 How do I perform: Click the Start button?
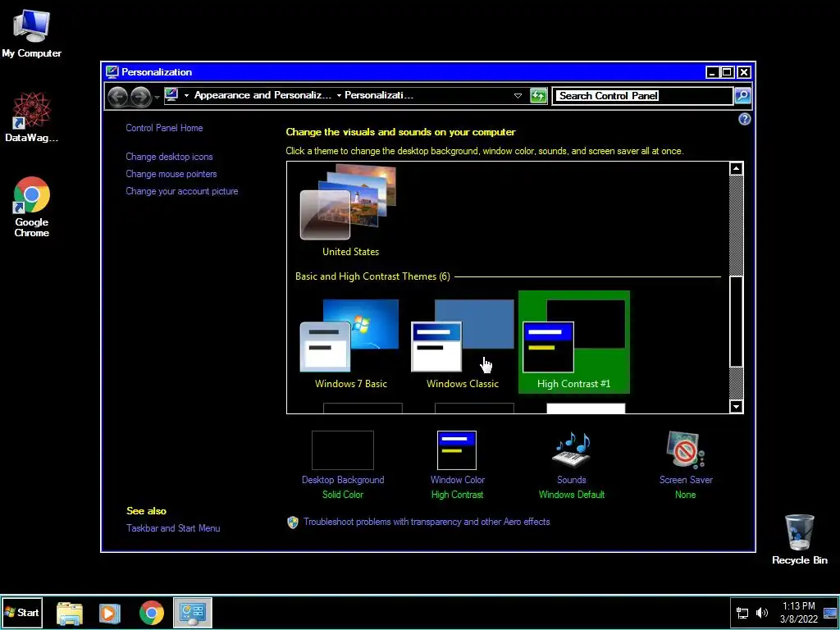tap(21, 612)
